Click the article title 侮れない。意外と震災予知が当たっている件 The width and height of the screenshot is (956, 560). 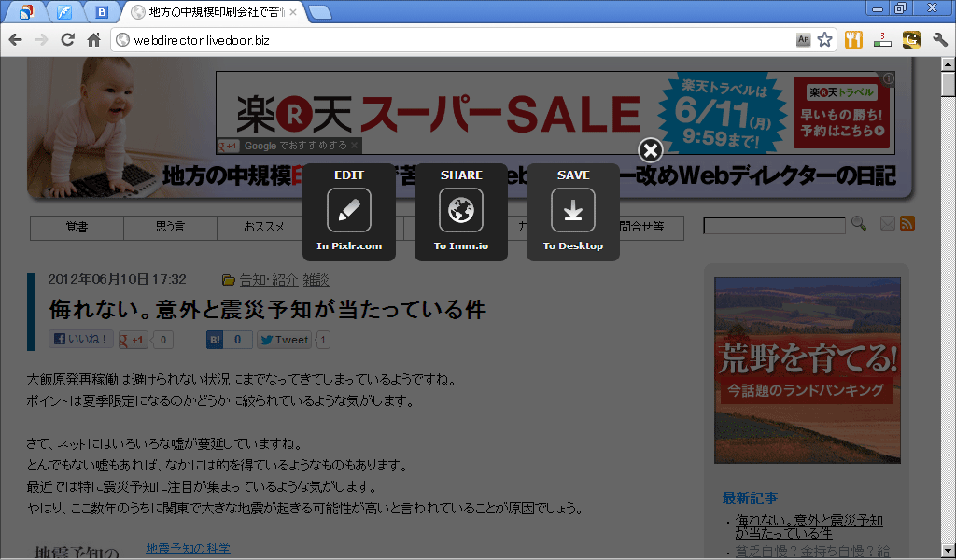267,309
